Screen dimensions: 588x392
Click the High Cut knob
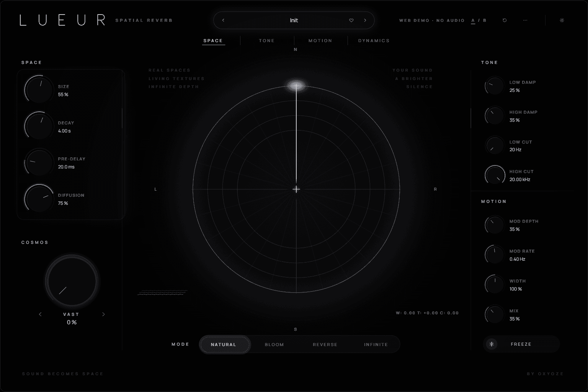495,175
